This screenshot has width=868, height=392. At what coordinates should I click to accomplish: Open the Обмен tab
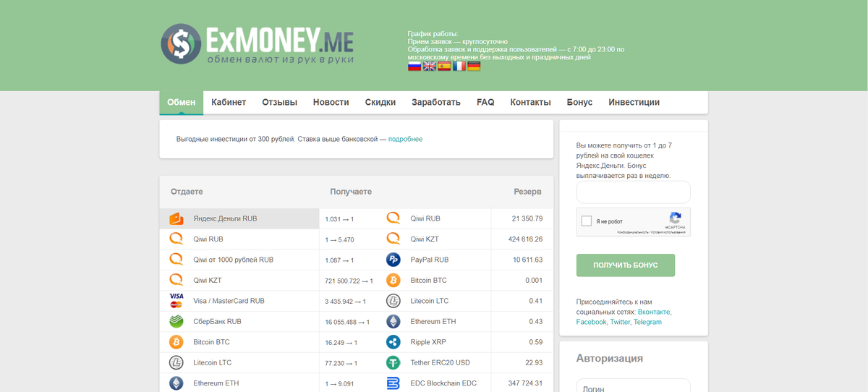182,103
